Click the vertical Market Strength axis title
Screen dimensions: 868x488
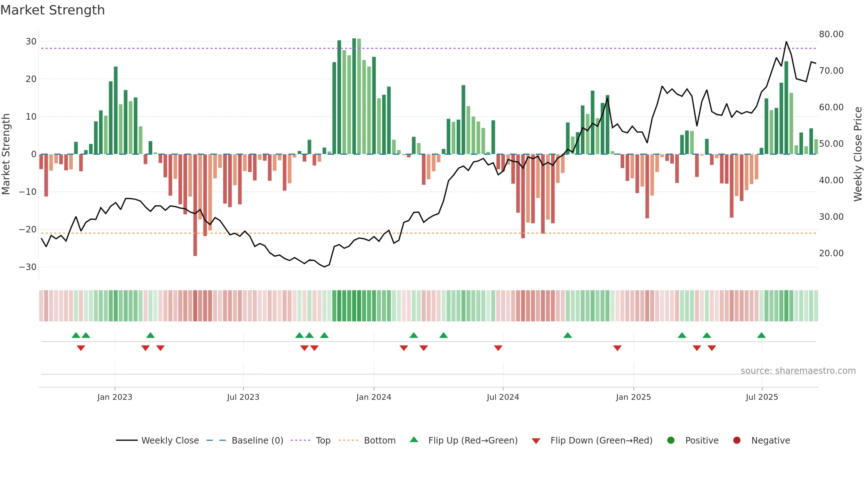[6, 154]
